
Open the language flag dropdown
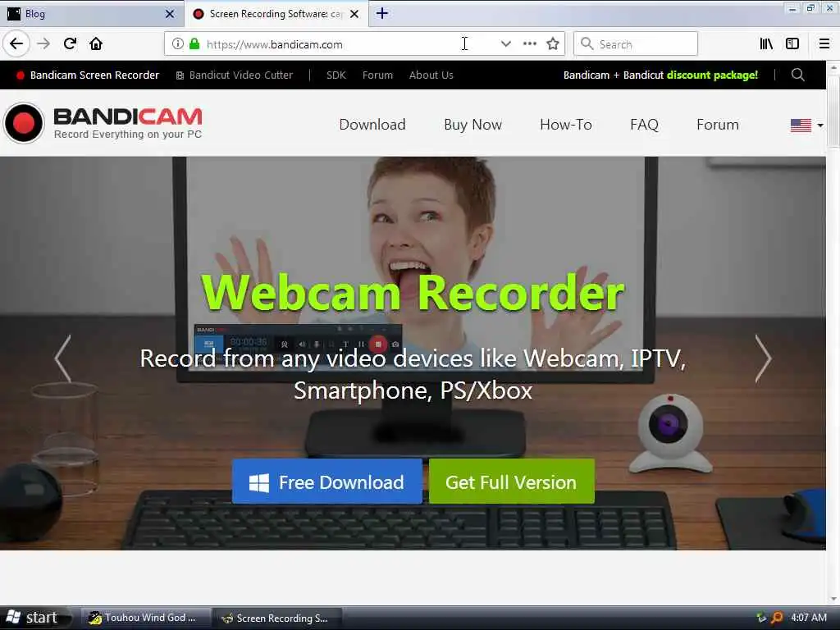point(806,126)
